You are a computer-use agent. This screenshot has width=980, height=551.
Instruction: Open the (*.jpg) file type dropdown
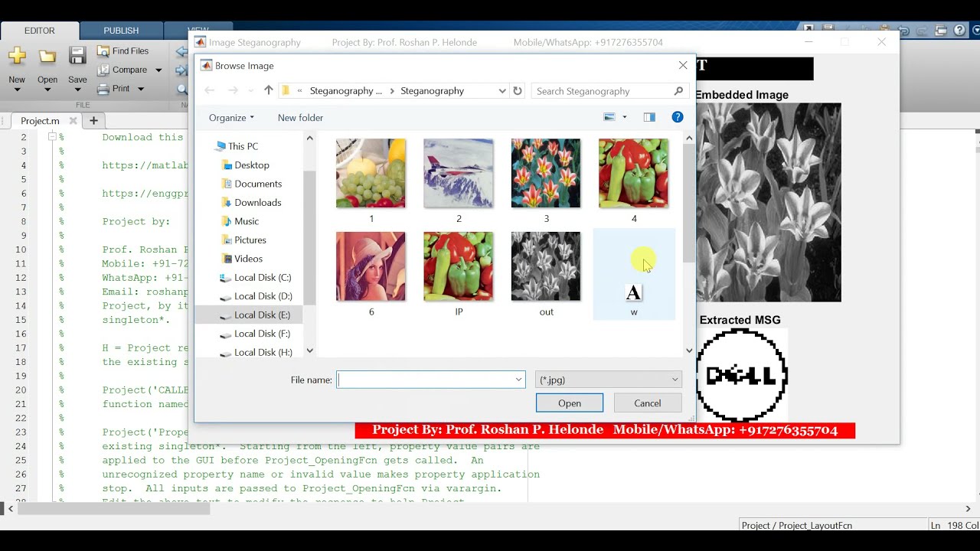click(x=609, y=380)
